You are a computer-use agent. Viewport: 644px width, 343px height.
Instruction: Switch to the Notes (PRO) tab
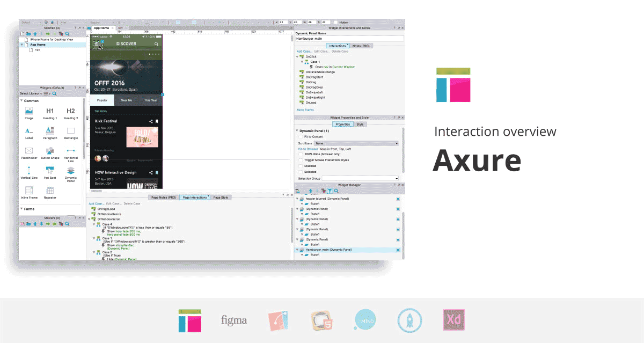361,46
